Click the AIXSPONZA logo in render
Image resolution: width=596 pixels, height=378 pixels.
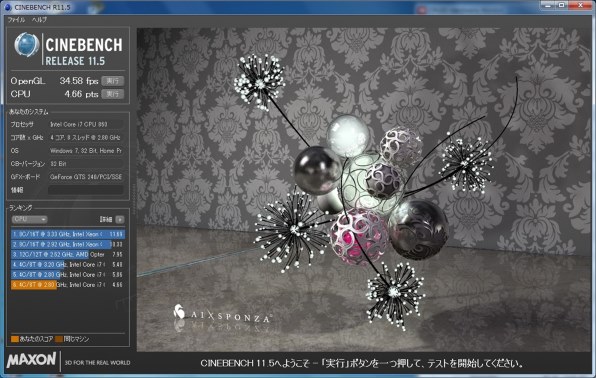222,314
